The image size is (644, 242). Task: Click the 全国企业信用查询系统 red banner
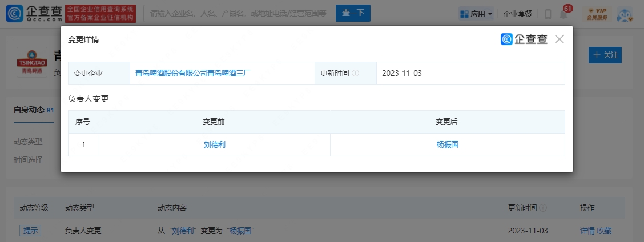(x=100, y=14)
